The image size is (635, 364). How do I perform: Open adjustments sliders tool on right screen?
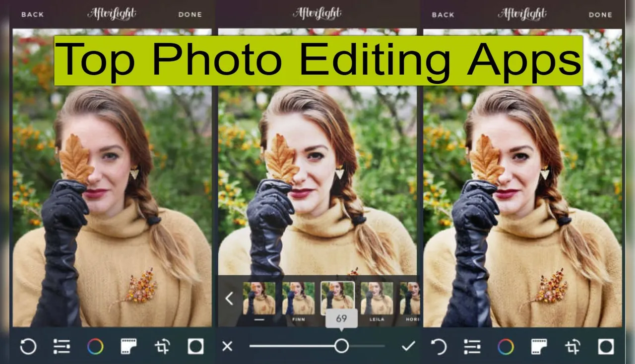point(472,346)
